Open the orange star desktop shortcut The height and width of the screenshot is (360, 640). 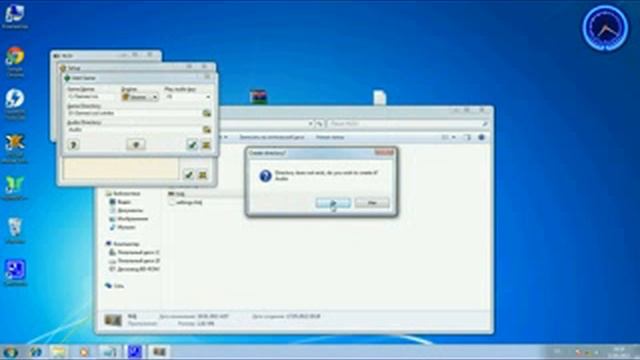pyautogui.click(x=15, y=148)
